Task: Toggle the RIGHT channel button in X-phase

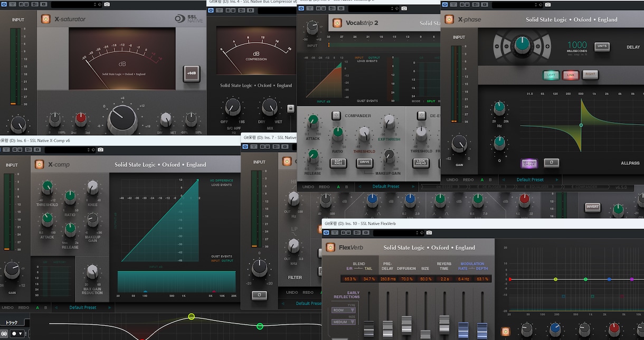Action: (591, 74)
